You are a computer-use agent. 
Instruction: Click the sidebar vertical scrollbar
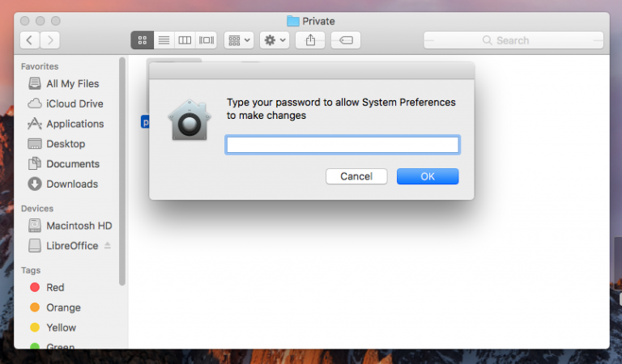[x=122, y=170]
